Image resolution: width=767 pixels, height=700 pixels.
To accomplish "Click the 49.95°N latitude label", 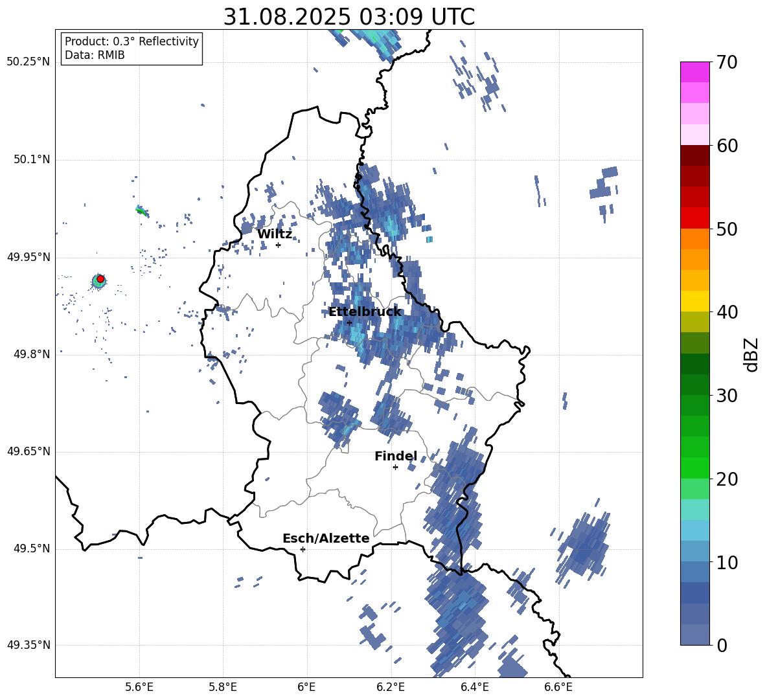I will [29, 257].
